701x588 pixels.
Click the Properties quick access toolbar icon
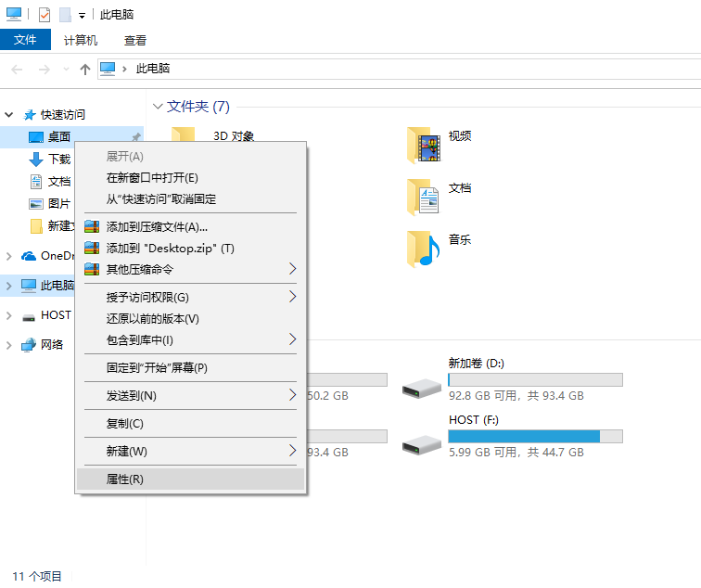pyautogui.click(x=45, y=15)
